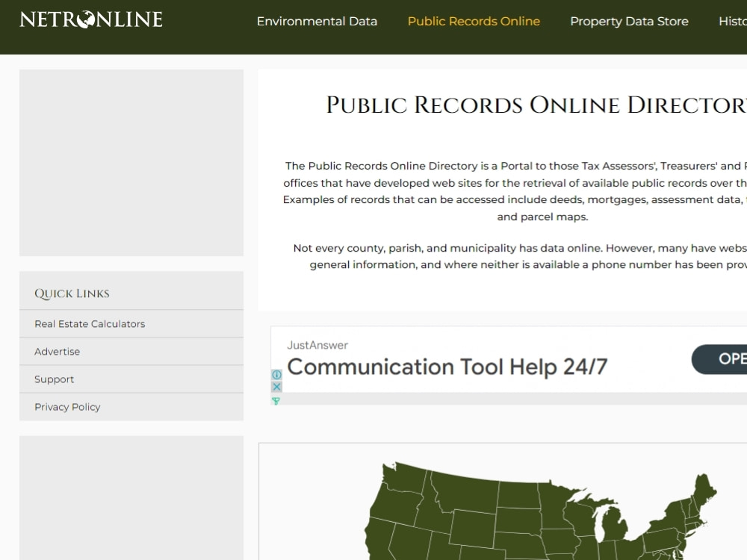This screenshot has width=747, height=560.
Task: Click the NETRONLINE logo
Action: [x=91, y=19]
